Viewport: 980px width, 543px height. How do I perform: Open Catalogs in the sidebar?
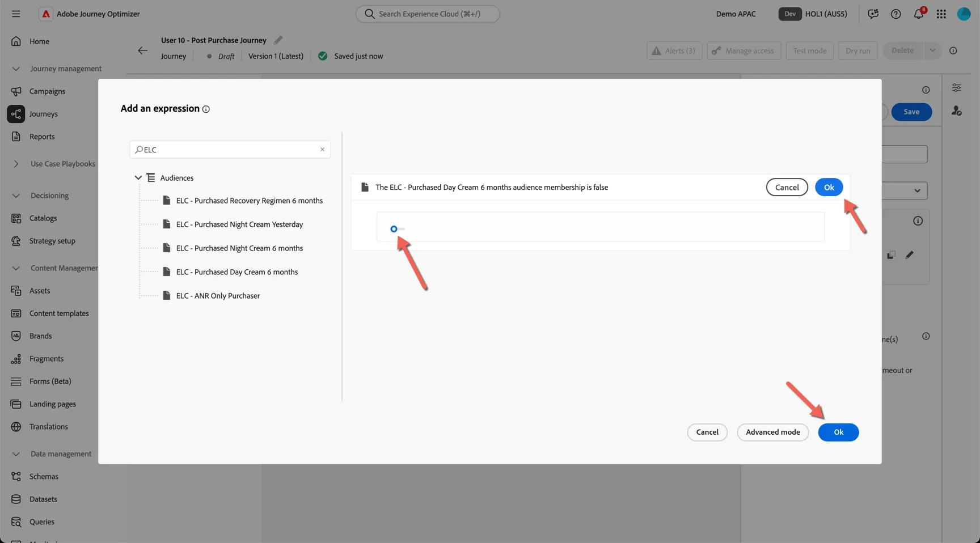click(43, 218)
